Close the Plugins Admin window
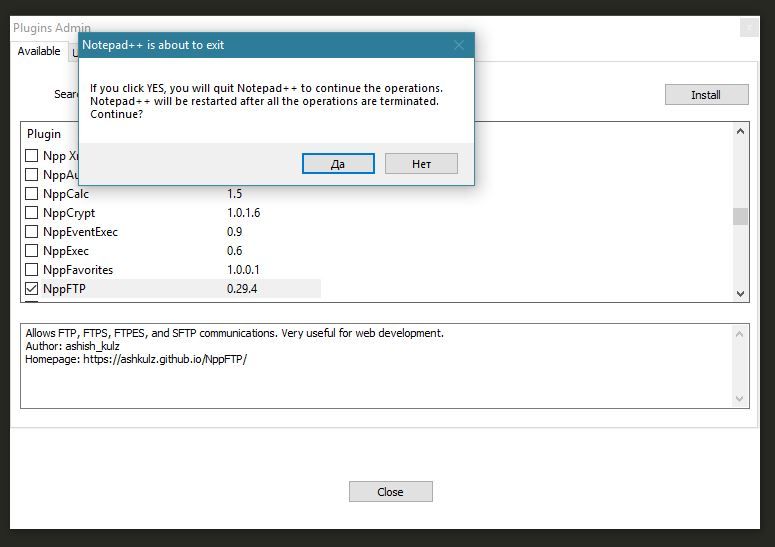The image size is (775, 547). (749, 28)
